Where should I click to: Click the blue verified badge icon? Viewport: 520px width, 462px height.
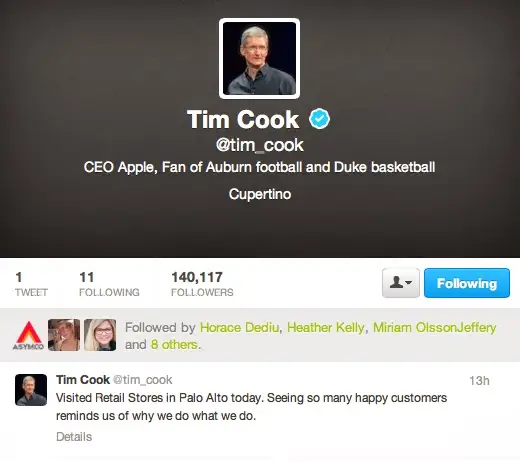319,119
